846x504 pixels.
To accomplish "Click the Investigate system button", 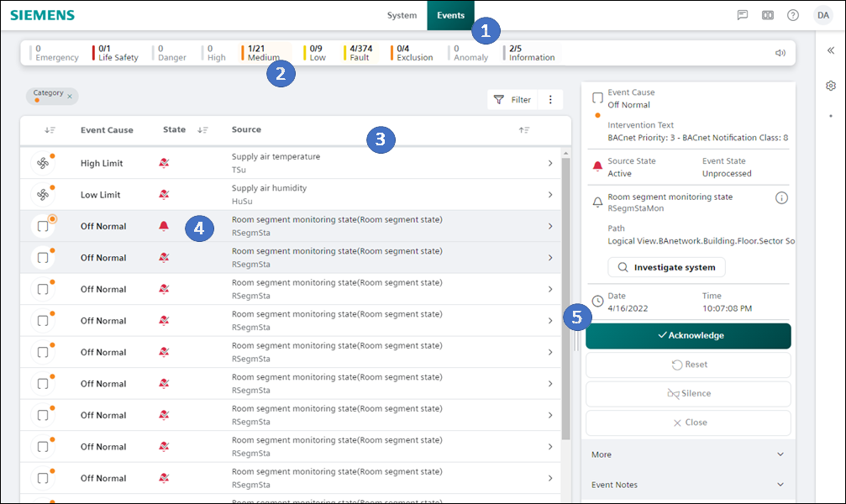I will coord(666,267).
